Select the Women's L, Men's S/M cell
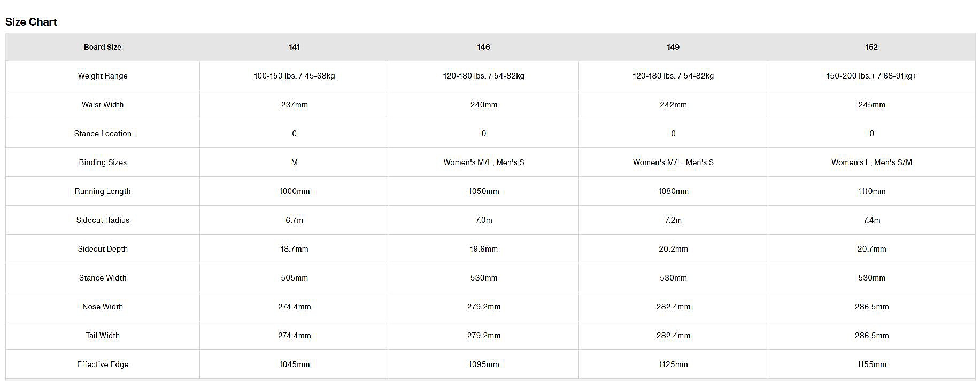The image size is (980, 381). (x=871, y=162)
